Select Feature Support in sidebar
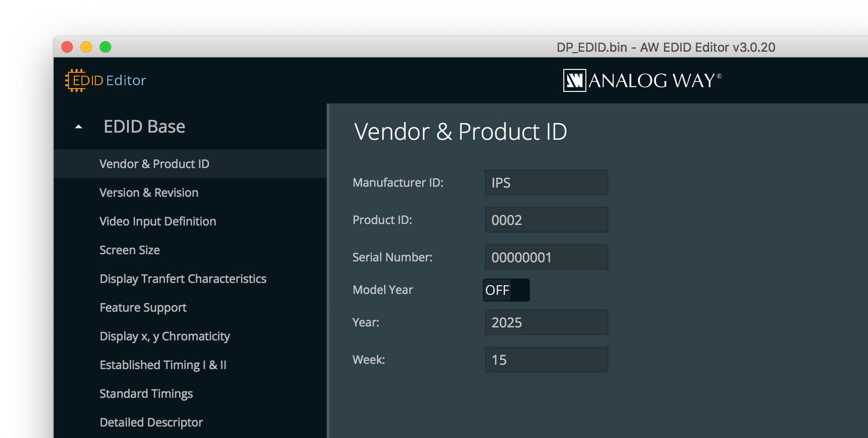This screenshot has height=438, width=868. click(x=143, y=307)
